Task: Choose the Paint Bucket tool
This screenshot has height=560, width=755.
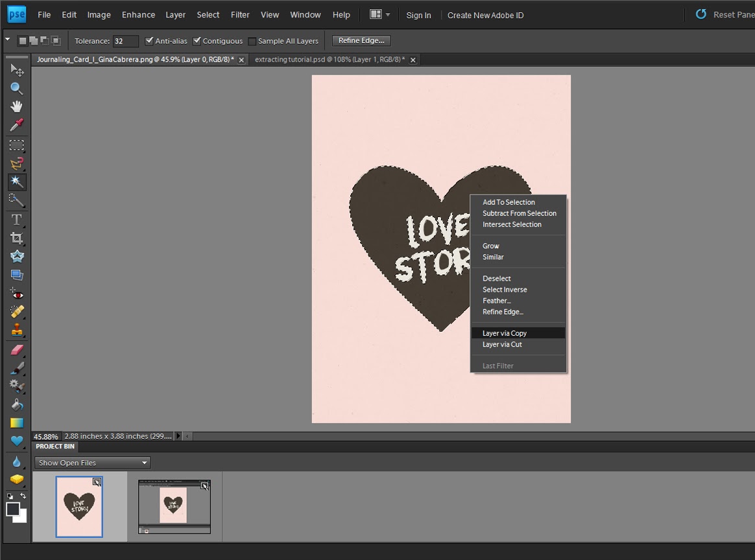Action: 17,404
